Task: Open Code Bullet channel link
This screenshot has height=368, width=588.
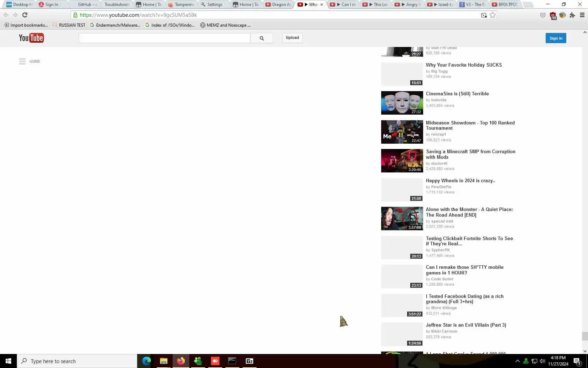Action: 442,279
